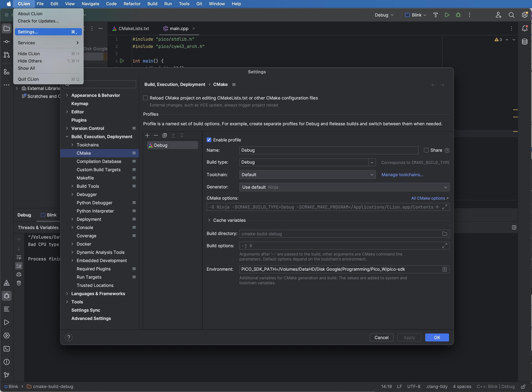Open IDE settings gear icon
532x392 pixels.
[524, 15]
